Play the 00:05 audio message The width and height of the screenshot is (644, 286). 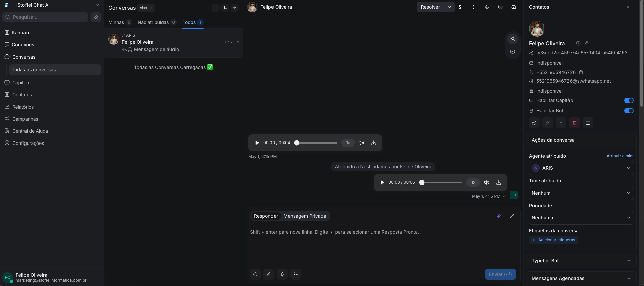click(x=382, y=182)
